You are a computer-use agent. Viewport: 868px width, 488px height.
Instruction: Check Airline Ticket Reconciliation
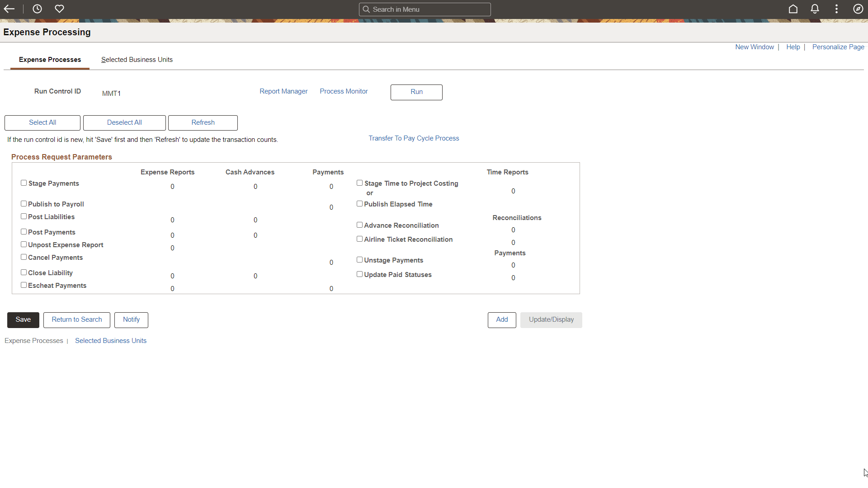coord(360,239)
